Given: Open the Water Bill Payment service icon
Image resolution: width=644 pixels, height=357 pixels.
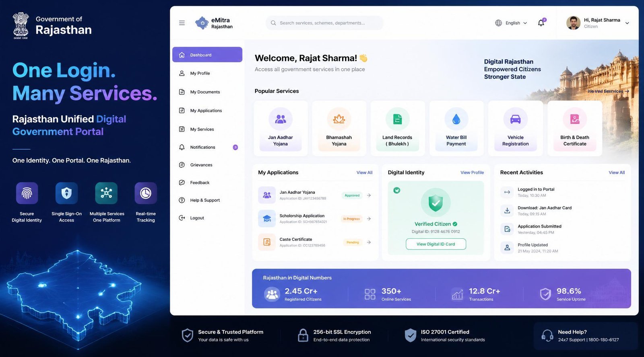Looking at the screenshot, I should (x=456, y=119).
